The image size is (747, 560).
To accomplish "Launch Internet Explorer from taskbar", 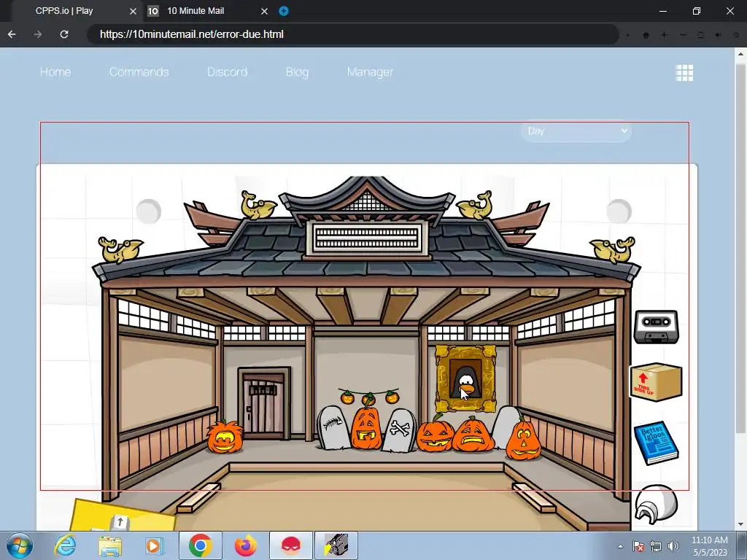I will [x=65, y=545].
